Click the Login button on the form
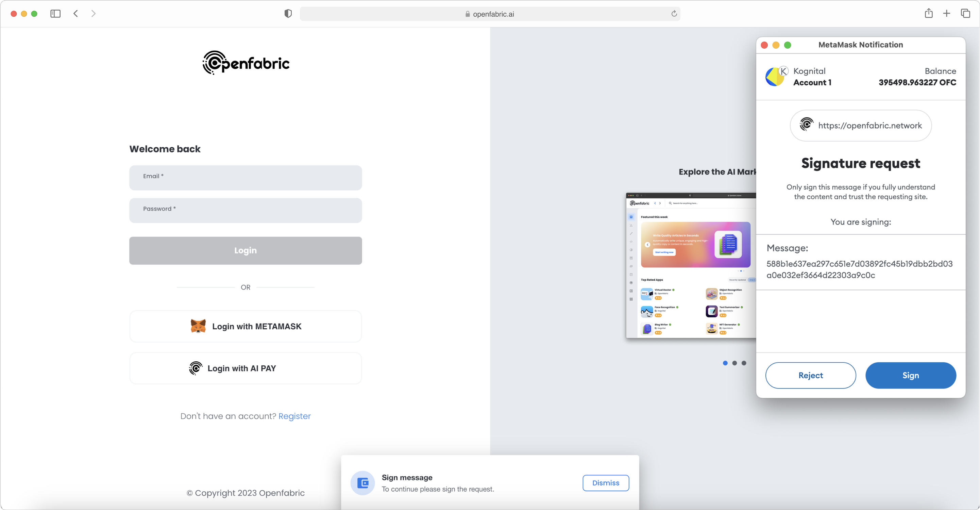 pyautogui.click(x=245, y=250)
